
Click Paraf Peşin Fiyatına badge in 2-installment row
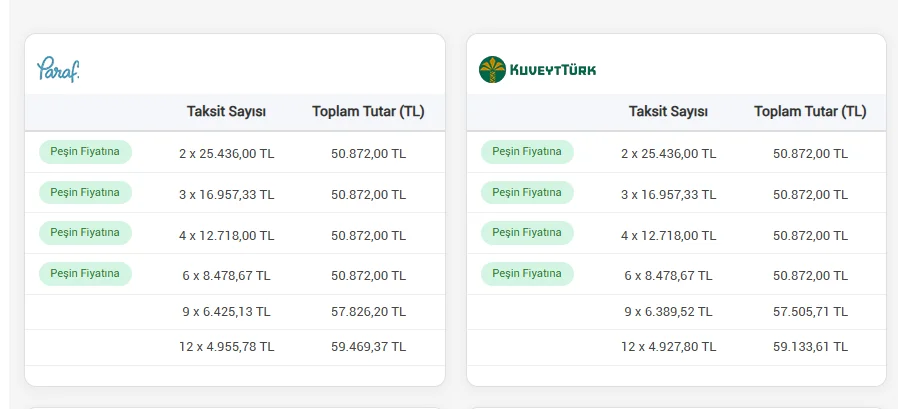(85, 152)
